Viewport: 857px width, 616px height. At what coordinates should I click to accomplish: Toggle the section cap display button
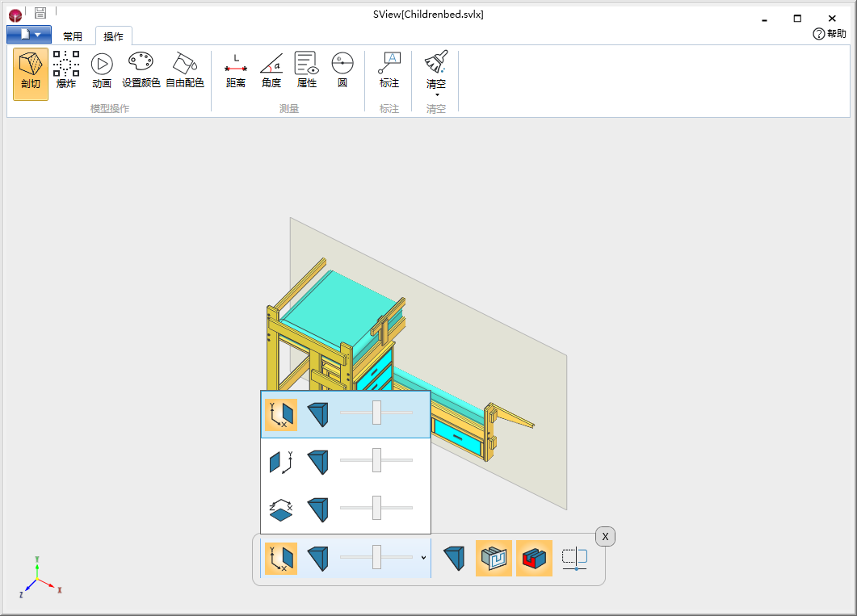pos(494,558)
